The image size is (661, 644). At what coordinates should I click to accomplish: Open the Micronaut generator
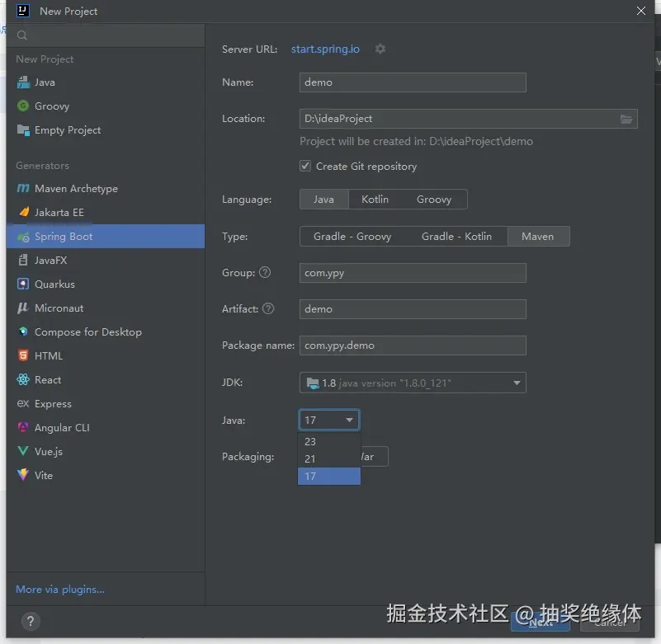58,308
